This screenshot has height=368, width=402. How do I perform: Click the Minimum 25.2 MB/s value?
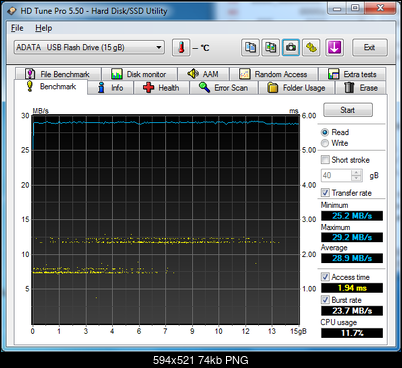pos(352,216)
